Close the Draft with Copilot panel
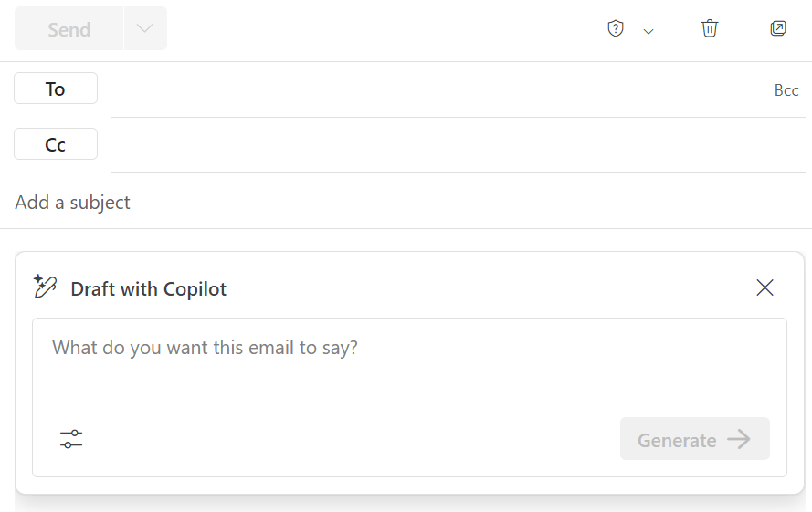The image size is (812, 512). click(x=765, y=288)
